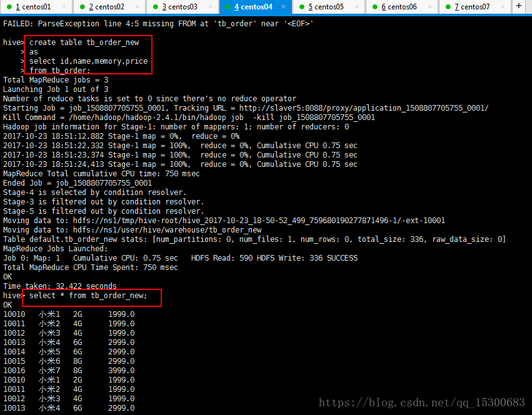Close the centos05 tab
Image resolution: width=532 pixels, height=415 pixels.
click(x=356, y=7)
